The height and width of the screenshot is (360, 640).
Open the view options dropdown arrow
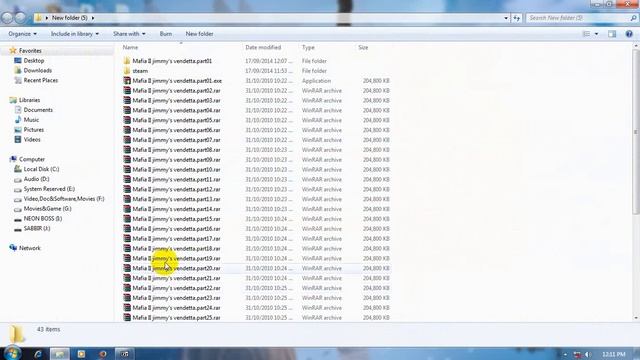[x=596, y=34]
